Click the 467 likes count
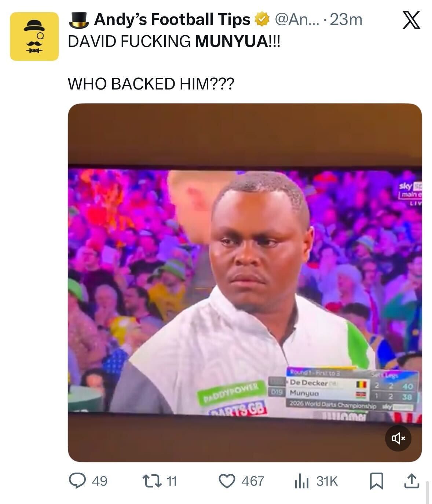 click(253, 481)
